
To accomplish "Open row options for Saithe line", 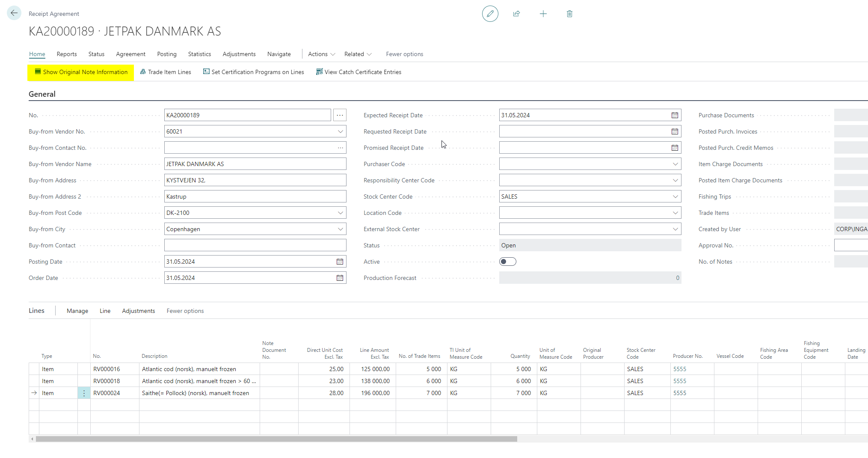I will pos(84,393).
